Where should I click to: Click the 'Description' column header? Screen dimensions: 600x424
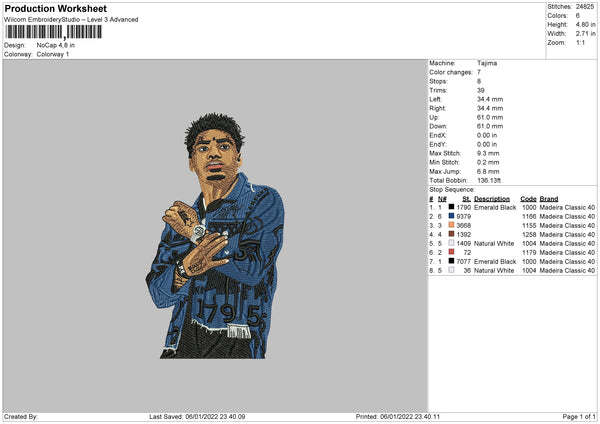point(492,199)
